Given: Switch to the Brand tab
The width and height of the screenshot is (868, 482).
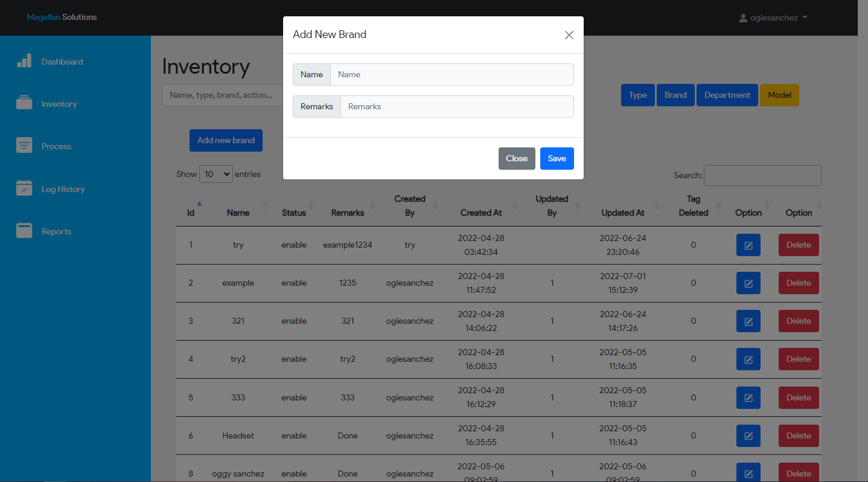Looking at the screenshot, I should pos(675,95).
